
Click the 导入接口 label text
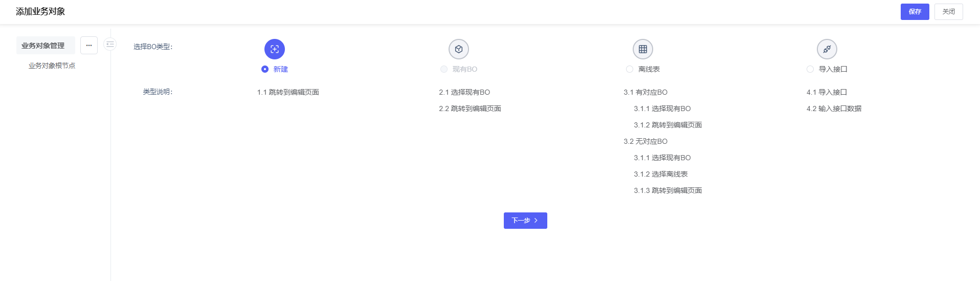coord(833,69)
